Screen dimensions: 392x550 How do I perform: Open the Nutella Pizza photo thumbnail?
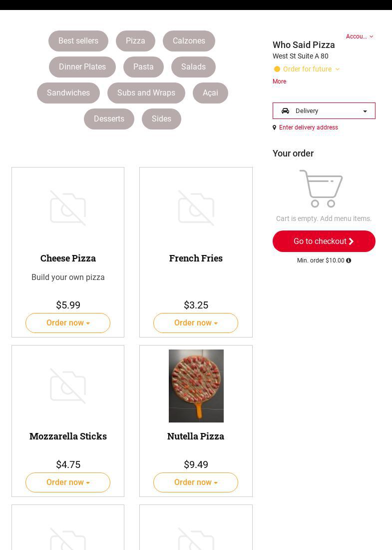(x=196, y=386)
